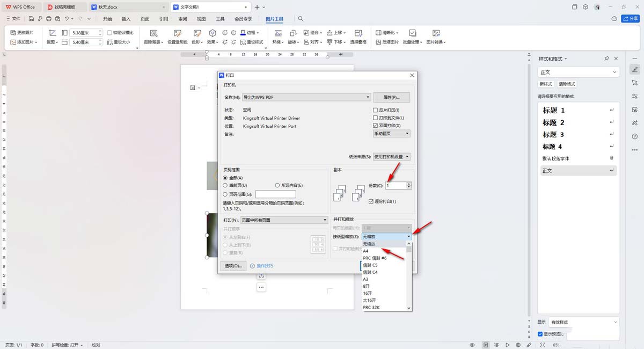The image size is (644, 349).
Task: Click the 新样式 button
Action: [546, 84]
